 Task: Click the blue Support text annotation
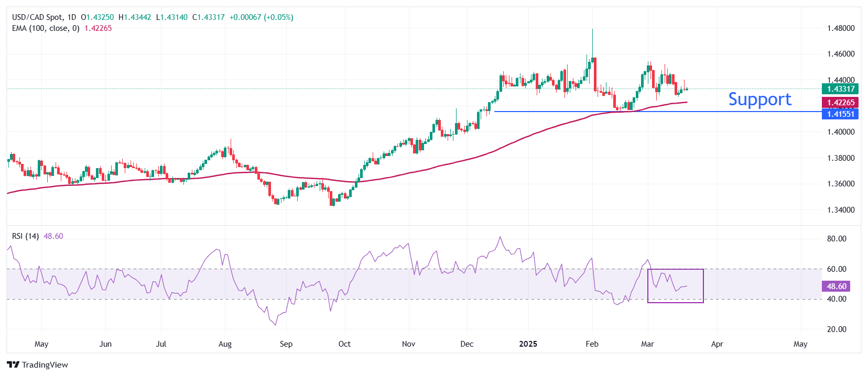click(759, 99)
